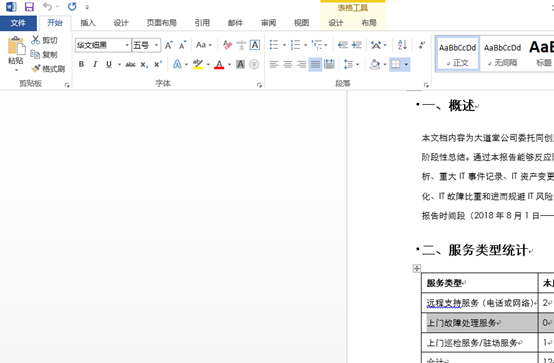
Task: Switch to the 插入 ribbon tab
Action: (88, 23)
